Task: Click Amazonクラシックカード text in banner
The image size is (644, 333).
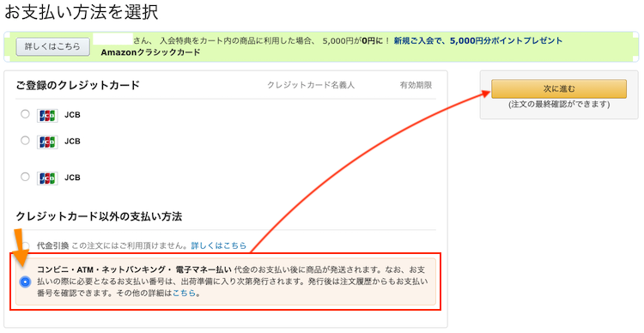Action: [x=151, y=52]
